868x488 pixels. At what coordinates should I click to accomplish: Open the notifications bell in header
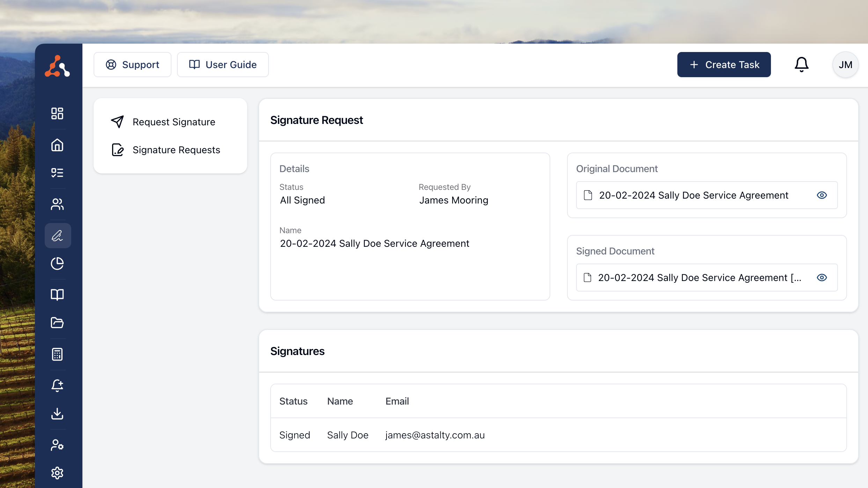click(802, 65)
